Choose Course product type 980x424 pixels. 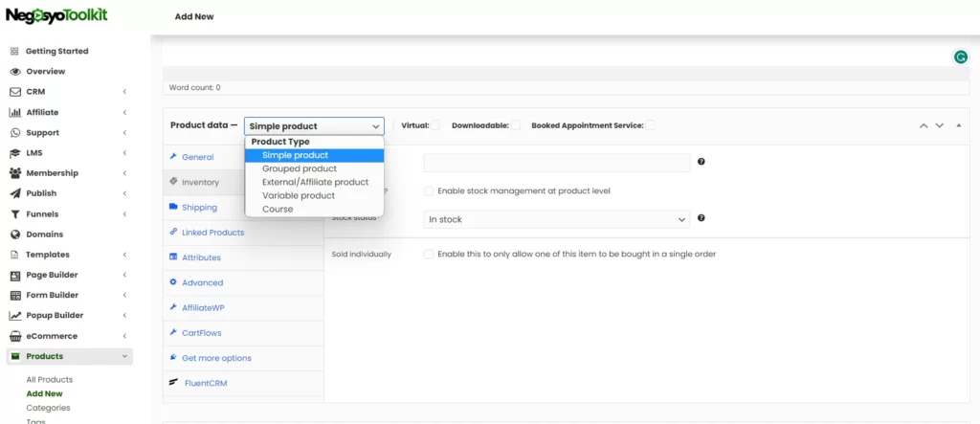point(314,209)
